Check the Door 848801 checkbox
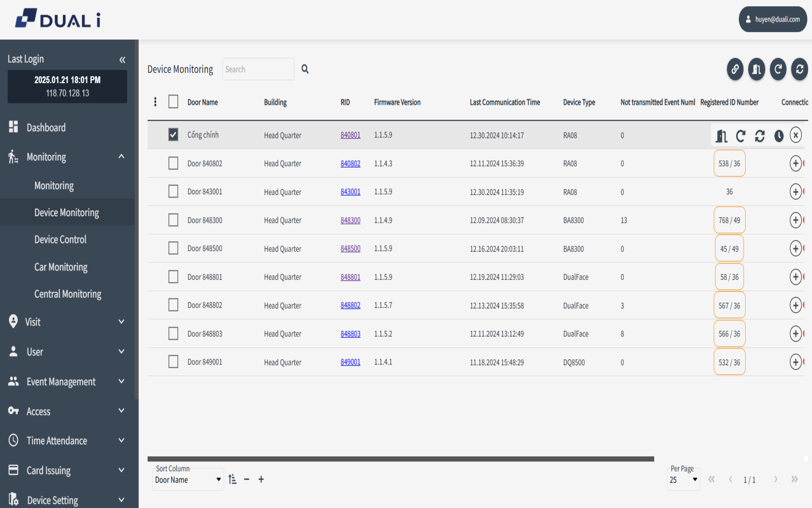The height and width of the screenshot is (508, 812). 173,277
